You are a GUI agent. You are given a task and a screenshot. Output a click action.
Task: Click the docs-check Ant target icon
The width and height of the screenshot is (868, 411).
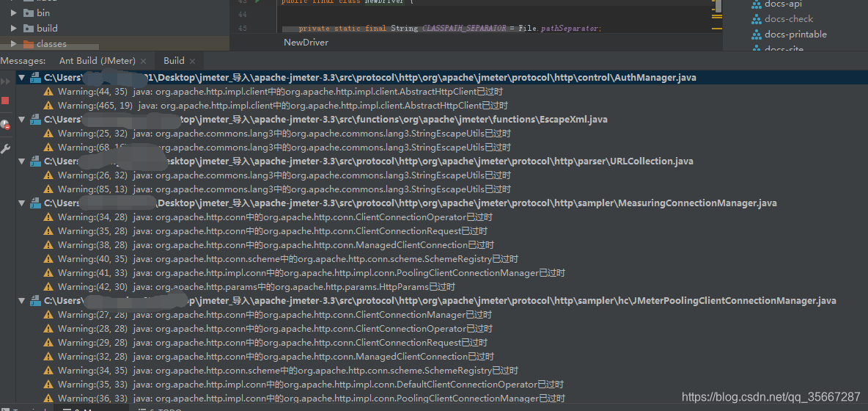point(756,19)
